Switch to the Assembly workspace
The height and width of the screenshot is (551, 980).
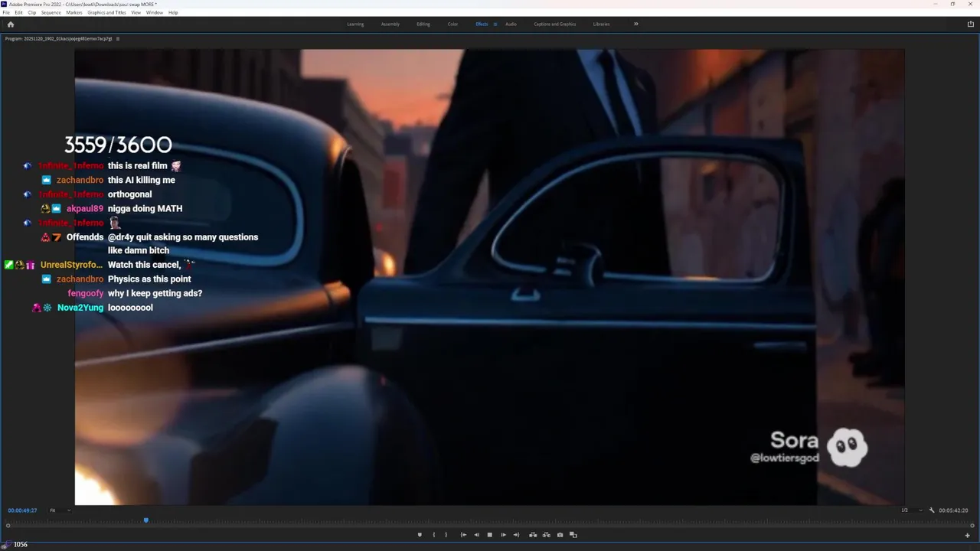[x=390, y=24]
